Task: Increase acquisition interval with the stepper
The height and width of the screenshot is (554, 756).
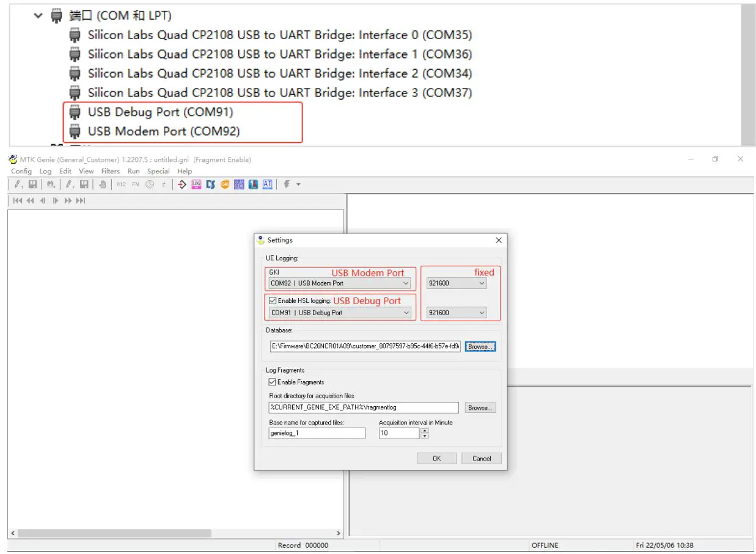Action: (424, 431)
